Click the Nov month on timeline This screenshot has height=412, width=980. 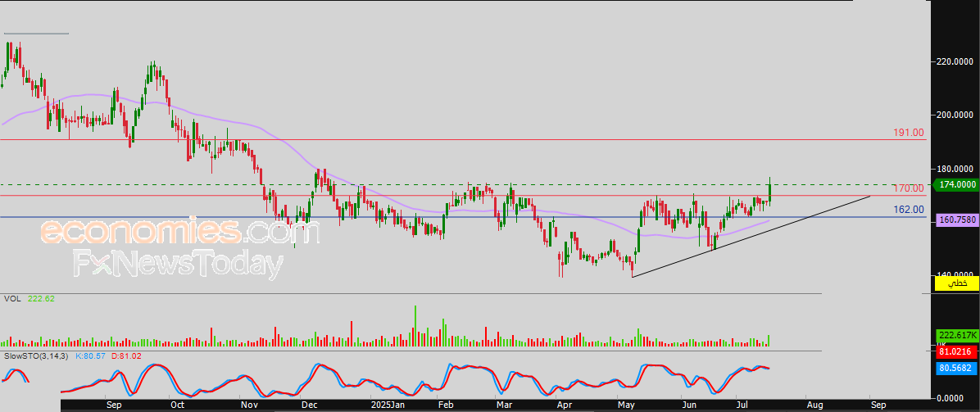coord(249,405)
